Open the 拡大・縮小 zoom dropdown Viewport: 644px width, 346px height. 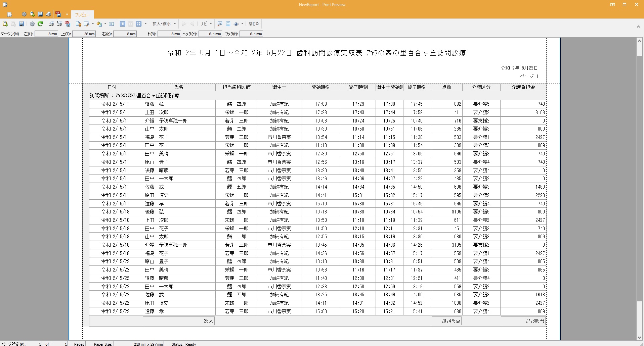pyautogui.click(x=164, y=24)
